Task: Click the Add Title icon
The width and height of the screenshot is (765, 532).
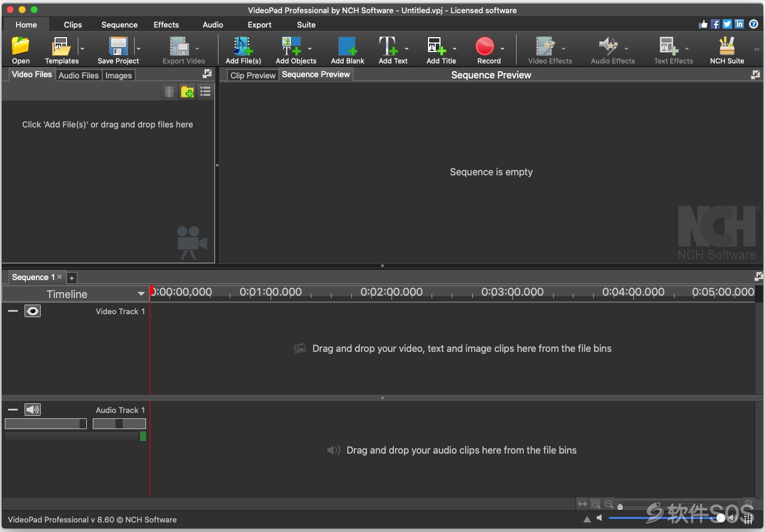Action: (x=436, y=46)
